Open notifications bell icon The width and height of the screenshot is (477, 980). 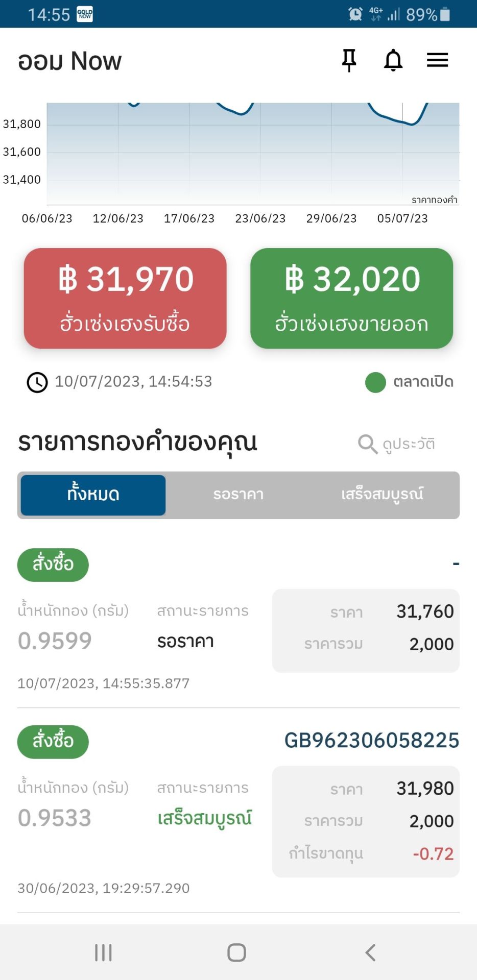point(393,60)
